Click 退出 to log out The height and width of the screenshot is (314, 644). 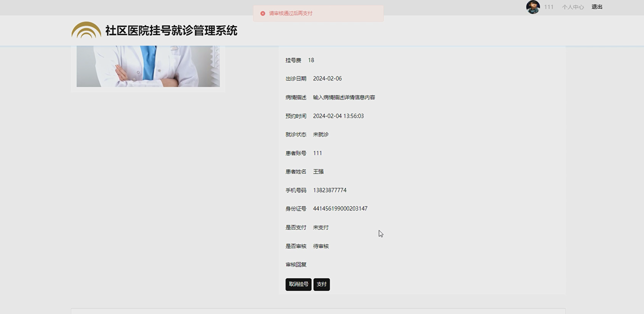click(x=597, y=7)
